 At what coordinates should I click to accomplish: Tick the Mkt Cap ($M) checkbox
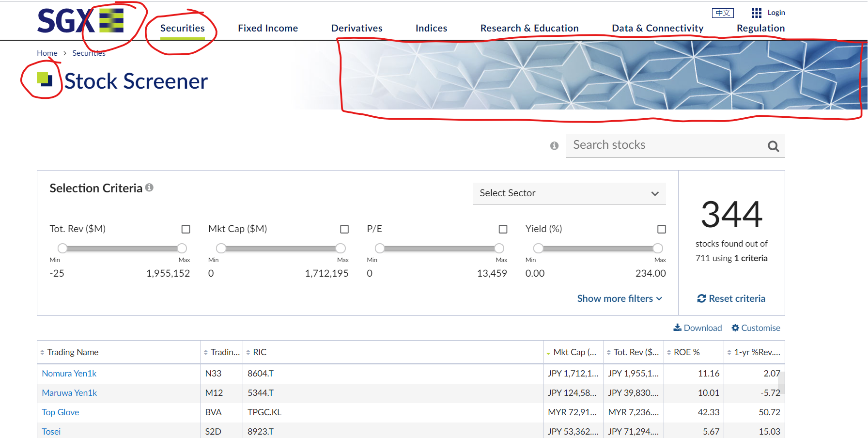tap(344, 229)
